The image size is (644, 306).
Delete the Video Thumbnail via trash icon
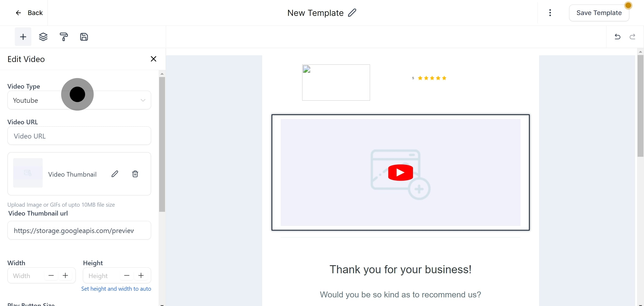tap(135, 174)
